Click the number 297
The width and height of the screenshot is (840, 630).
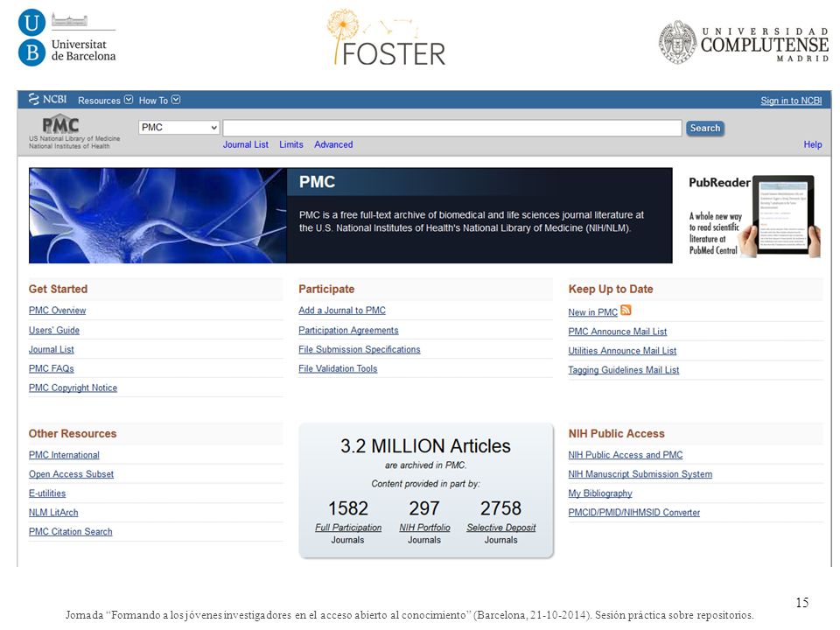(424, 507)
